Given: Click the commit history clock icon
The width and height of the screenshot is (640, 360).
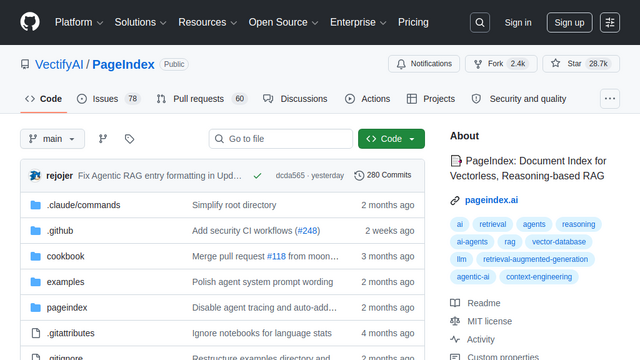Looking at the screenshot, I should click(x=359, y=176).
